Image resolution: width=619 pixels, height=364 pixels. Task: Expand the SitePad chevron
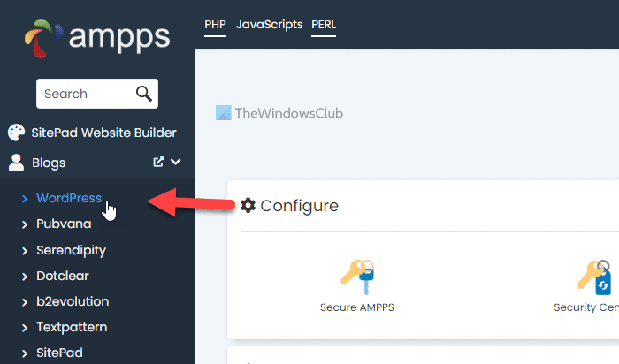pos(25,353)
